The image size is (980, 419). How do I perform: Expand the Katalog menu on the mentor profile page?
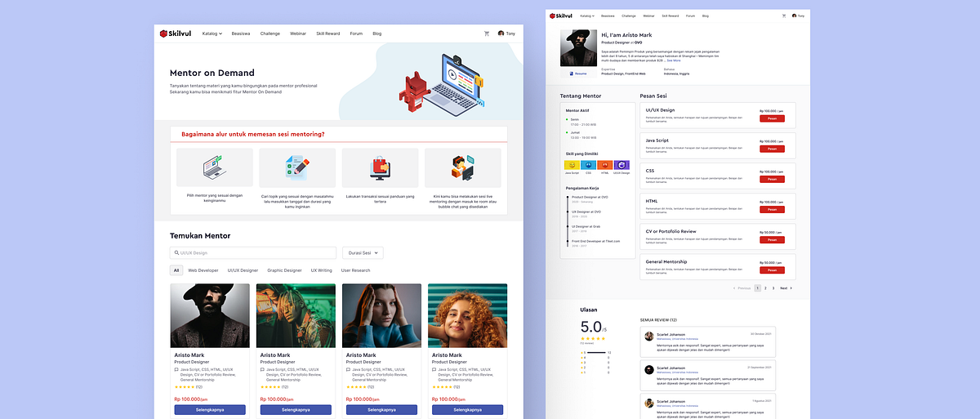click(x=587, y=16)
